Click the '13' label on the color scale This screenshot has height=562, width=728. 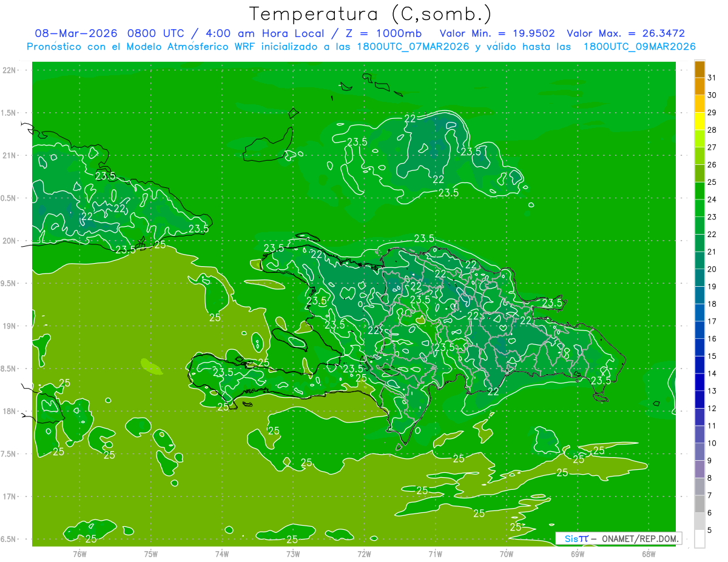pos(712,391)
